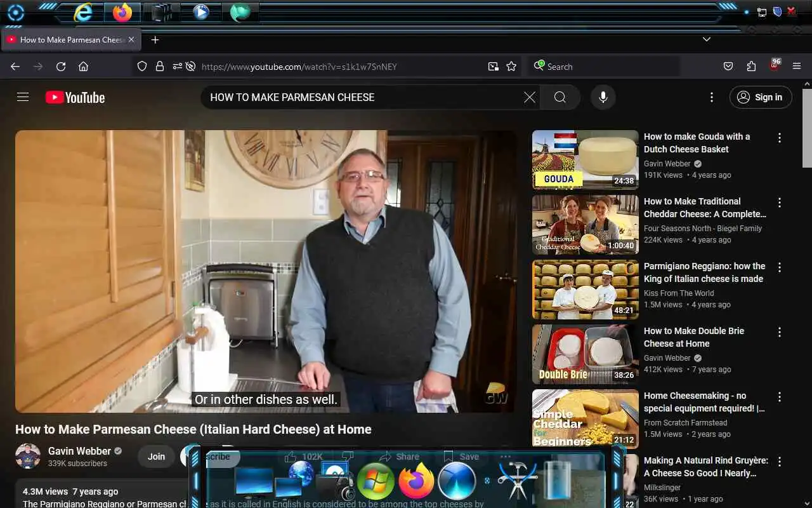
Task: Open a new Firefox tab
Action: (x=155, y=39)
